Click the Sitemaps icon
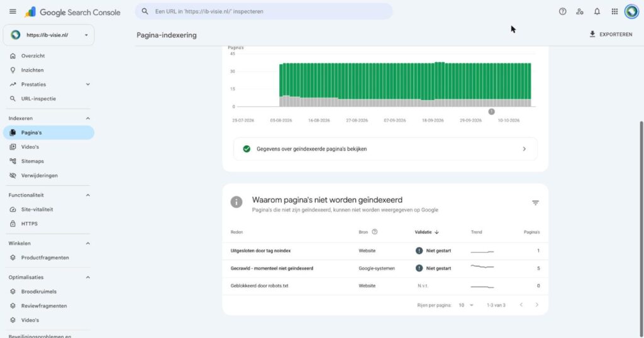 [x=13, y=161]
